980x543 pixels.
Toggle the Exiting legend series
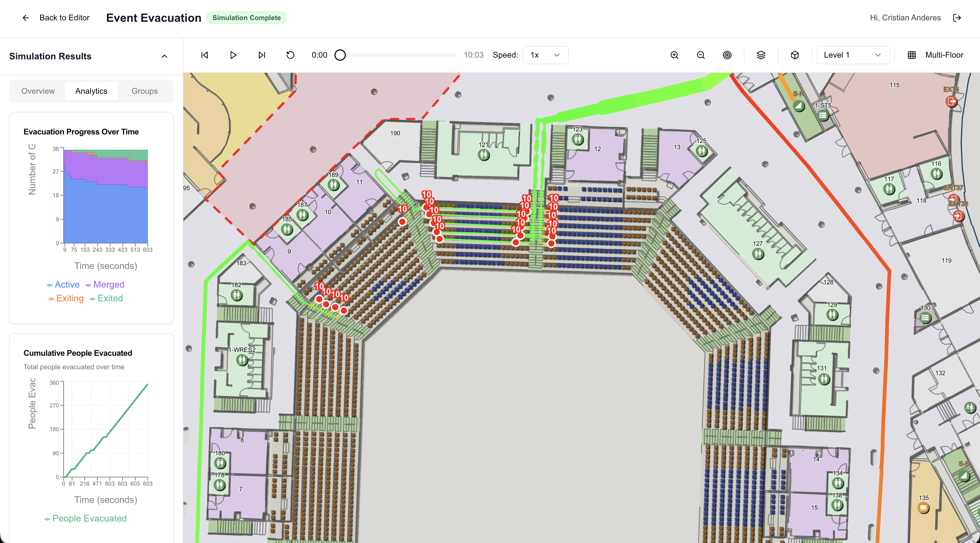[x=66, y=298]
